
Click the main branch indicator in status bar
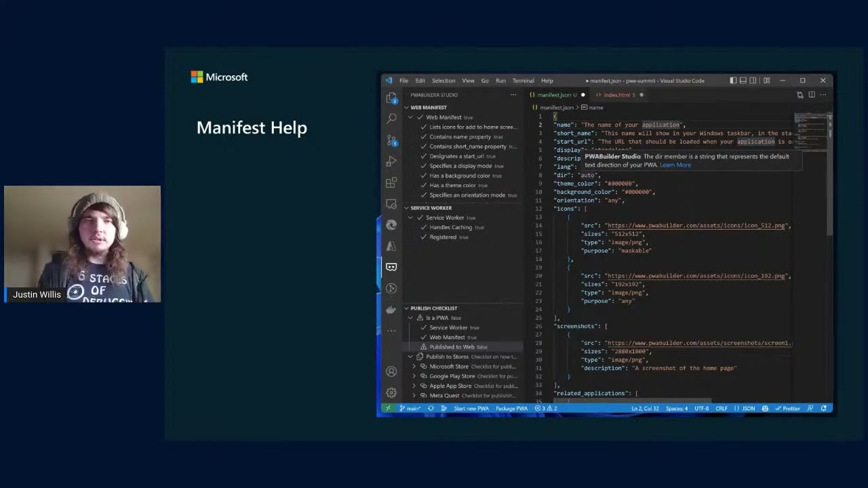point(410,409)
